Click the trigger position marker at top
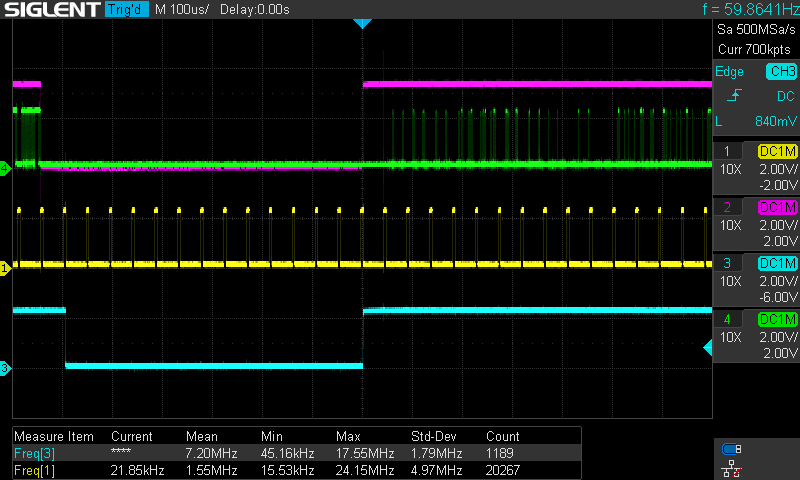 tap(362, 23)
